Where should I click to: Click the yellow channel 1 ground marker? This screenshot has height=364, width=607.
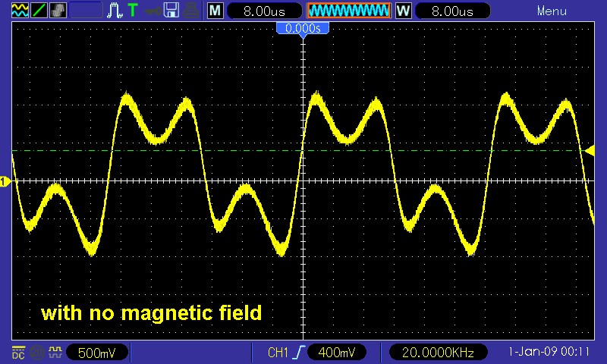tap(5, 181)
